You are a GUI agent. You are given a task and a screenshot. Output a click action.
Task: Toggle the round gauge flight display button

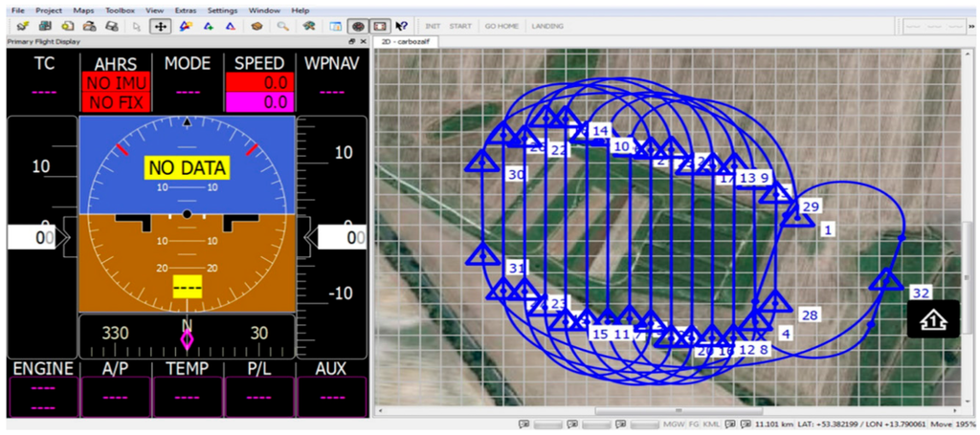coord(358,26)
